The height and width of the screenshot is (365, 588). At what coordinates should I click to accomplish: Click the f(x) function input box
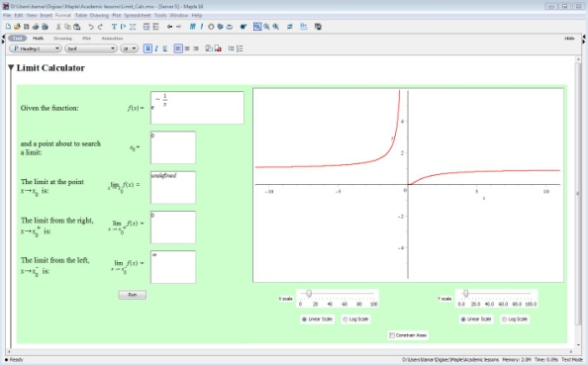pos(197,108)
